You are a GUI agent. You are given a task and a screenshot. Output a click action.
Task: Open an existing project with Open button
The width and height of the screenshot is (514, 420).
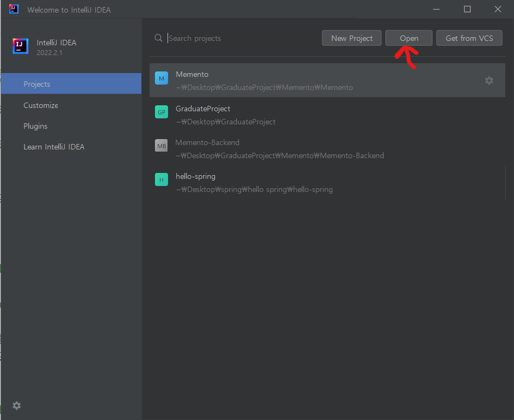(x=409, y=38)
